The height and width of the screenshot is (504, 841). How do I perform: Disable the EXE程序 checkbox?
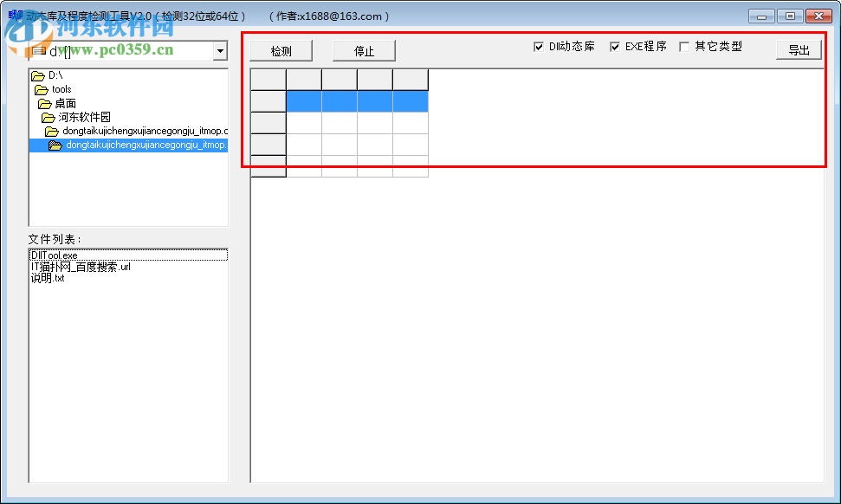pos(615,47)
